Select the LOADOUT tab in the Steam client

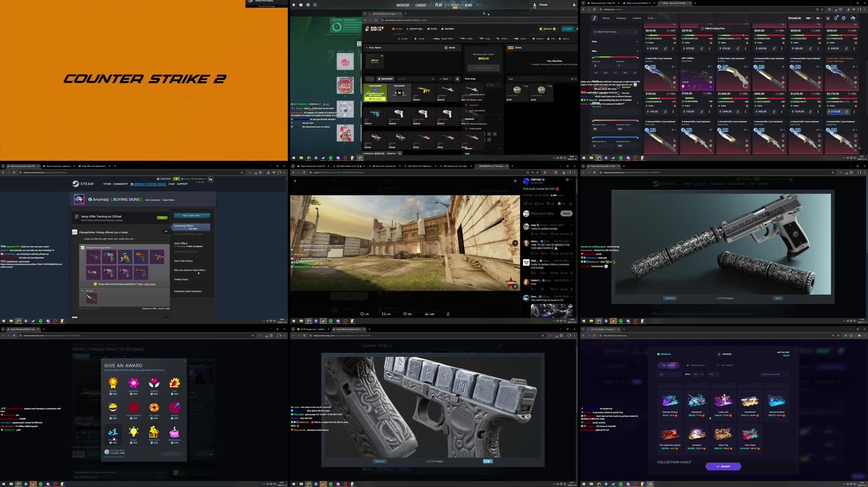tap(421, 5)
